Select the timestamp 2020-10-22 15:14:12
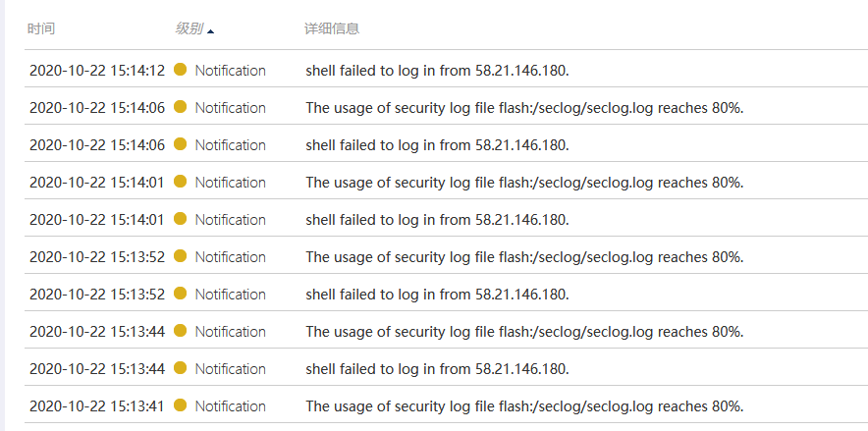The height and width of the screenshot is (431, 868). pyautogui.click(x=97, y=71)
